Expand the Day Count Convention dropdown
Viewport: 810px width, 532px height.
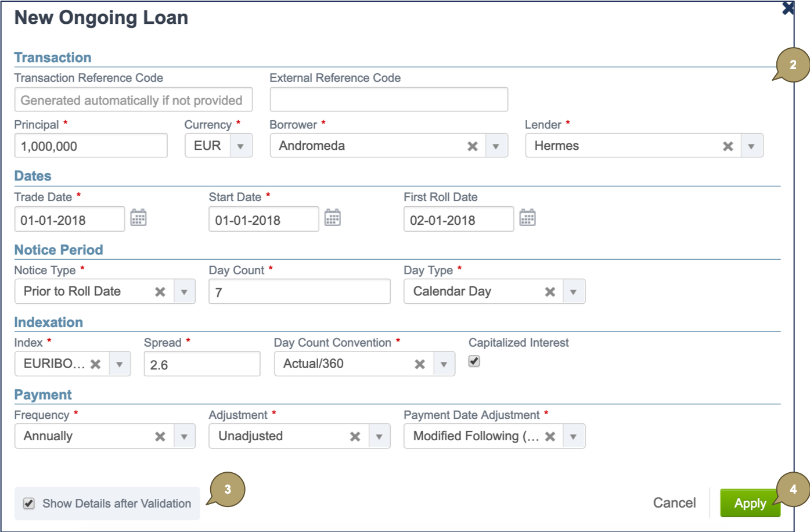[444, 364]
